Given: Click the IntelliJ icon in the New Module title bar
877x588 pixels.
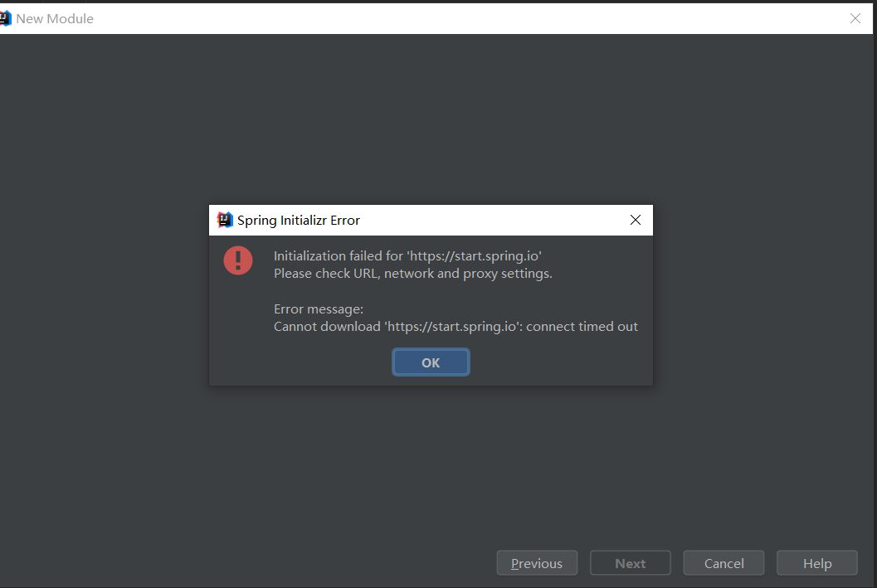Looking at the screenshot, I should (x=5, y=18).
